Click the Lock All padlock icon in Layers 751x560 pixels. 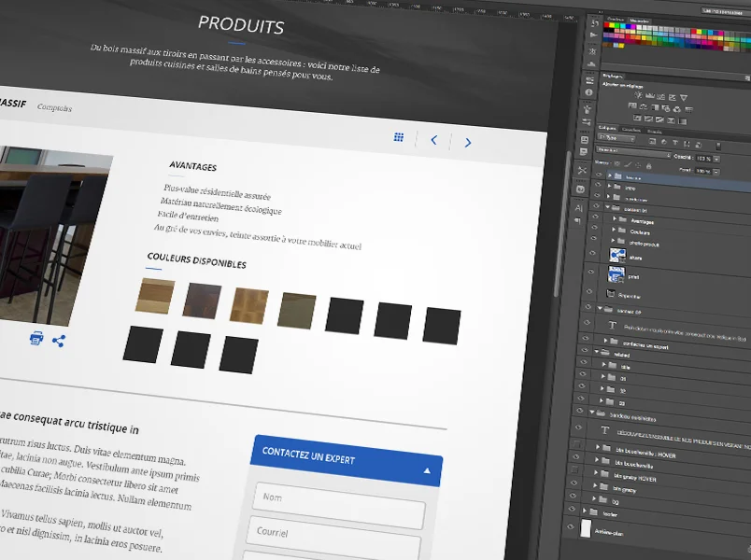(x=649, y=166)
